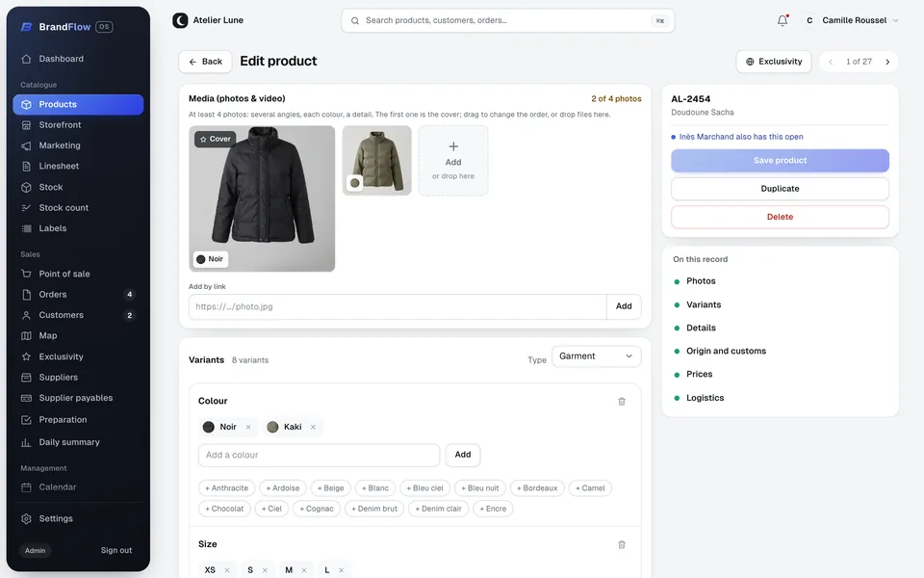Select the khaki jacket photo thumbnail
The width and height of the screenshot is (924, 578).
[377, 161]
